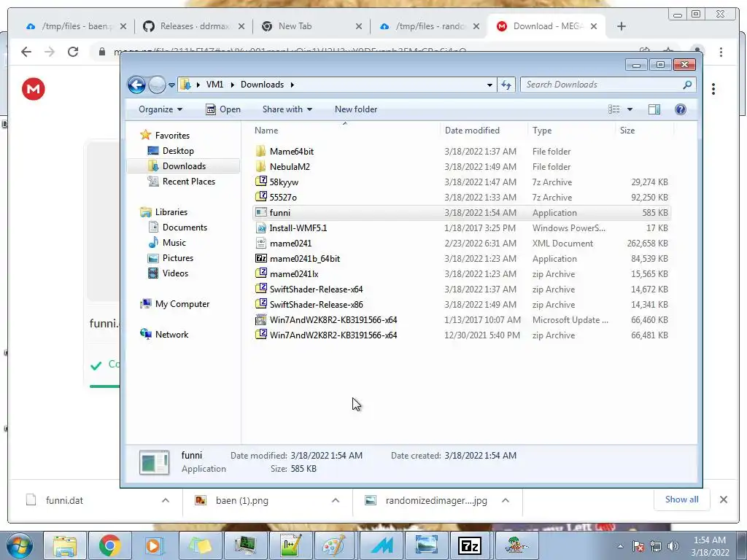This screenshot has width=747, height=560.
Task: Click the Refresh button beside address bar
Action: point(506,85)
